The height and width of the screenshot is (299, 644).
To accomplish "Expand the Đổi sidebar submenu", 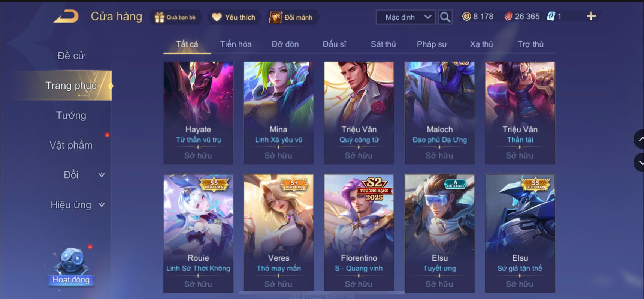I will [x=101, y=175].
